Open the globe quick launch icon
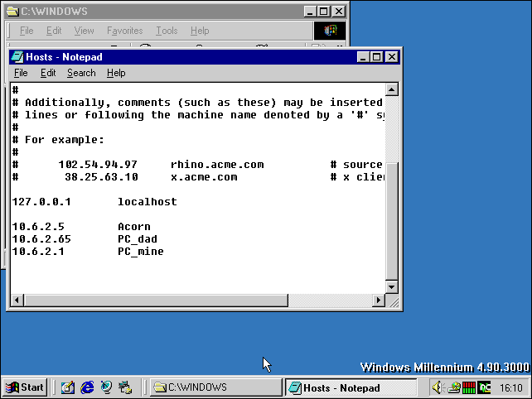 (106, 387)
